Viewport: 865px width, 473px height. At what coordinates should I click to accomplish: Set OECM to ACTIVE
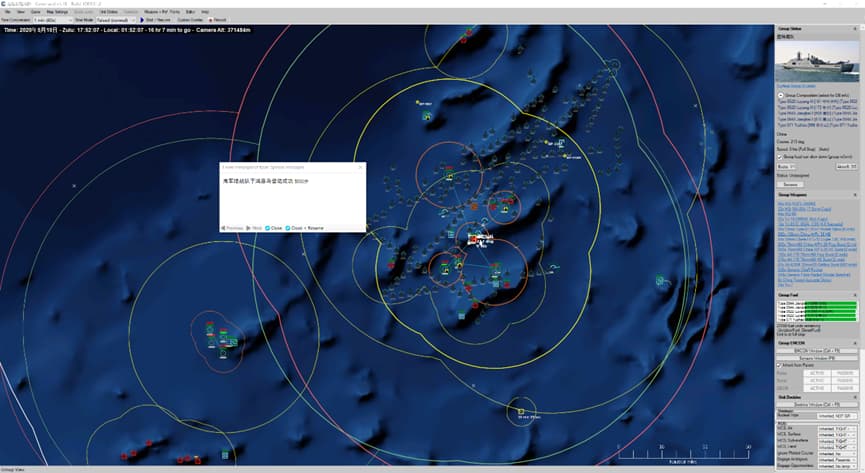coord(816,388)
